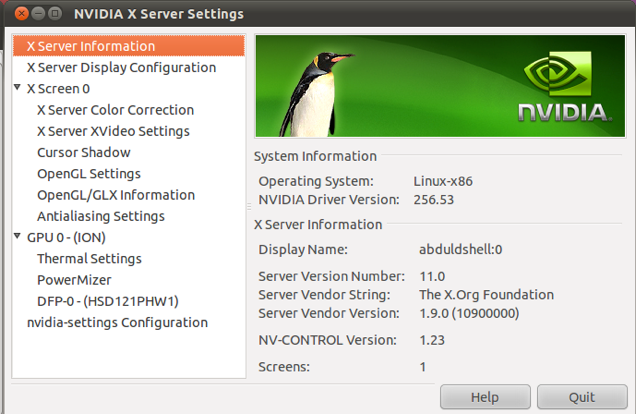Image resolution: width=636 pixels, height=414 pixels.
Task: Click the Quit button
Action: click(582, 397)
